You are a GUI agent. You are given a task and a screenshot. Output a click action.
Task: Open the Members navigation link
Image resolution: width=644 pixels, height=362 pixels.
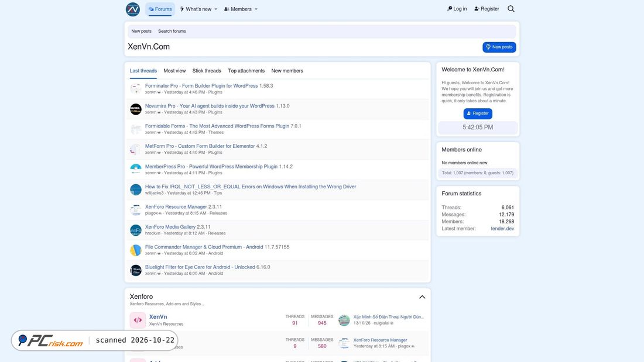[x=238, y=9]
